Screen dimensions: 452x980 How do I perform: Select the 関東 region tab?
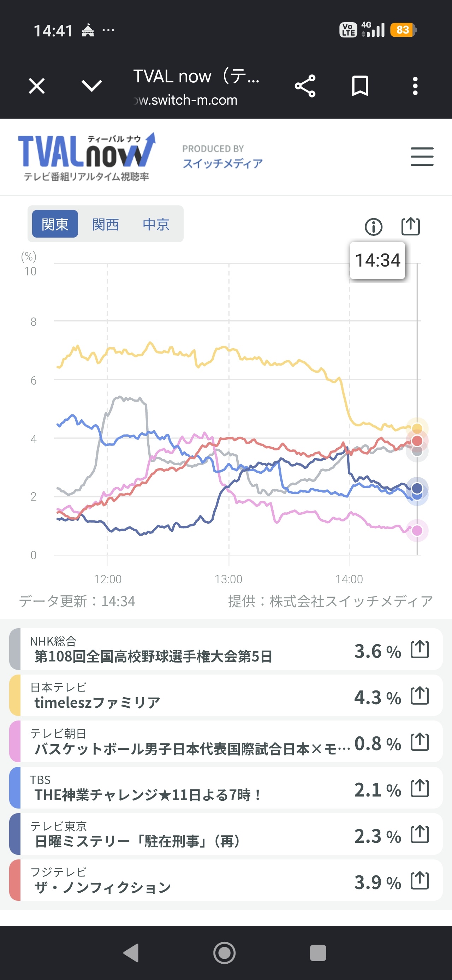pos(55,224)
